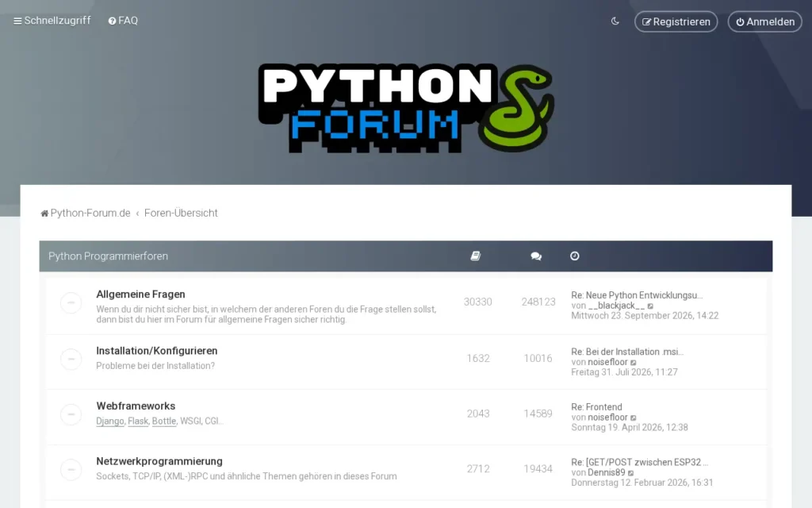Click the Anmelden button

click(x=765, y=21)
